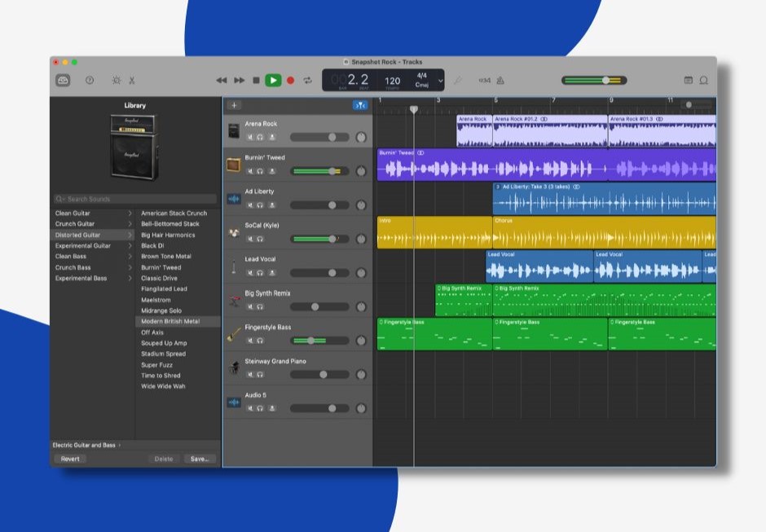The height and width of the screenshot is (532, 766).
Task: Add a new track with plus button
Action: [234, 105]
